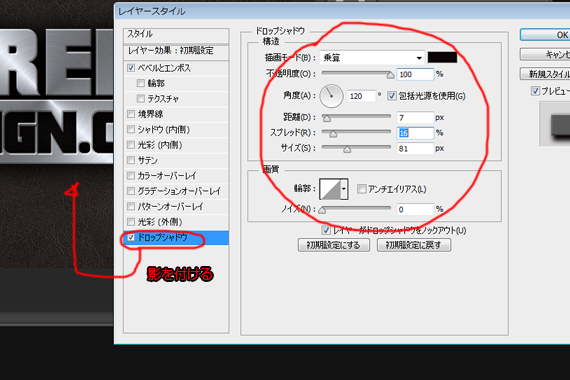Viewport: 570px width, 380px height.
Task: Select the ドロップシャドウ style row
Action: (x=176, y=237)
